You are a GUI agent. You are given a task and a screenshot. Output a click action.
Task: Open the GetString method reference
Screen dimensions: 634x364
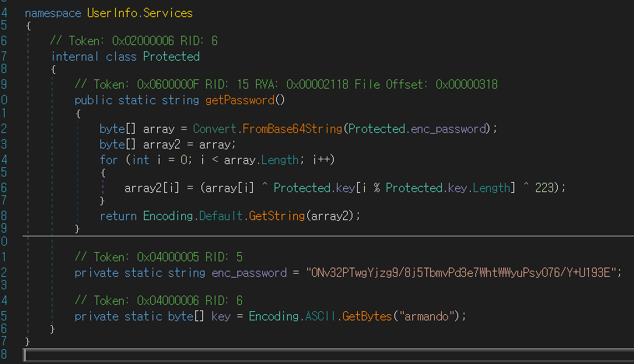(277, 216)
